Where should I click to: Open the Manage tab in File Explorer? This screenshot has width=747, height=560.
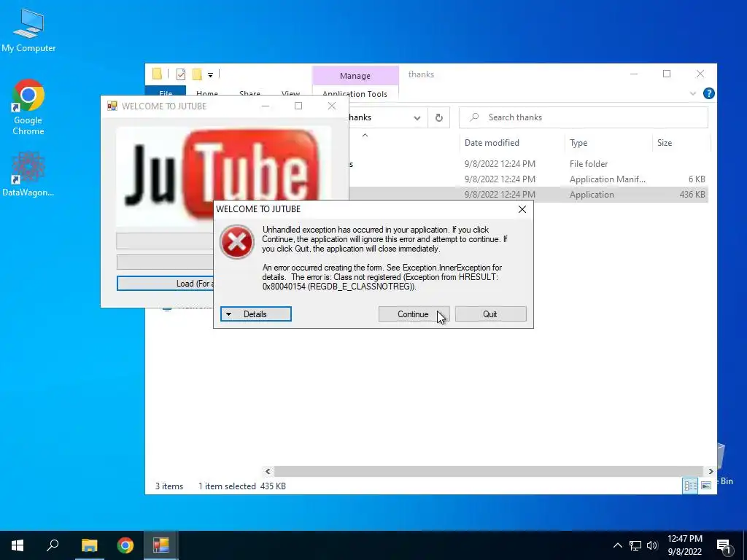coord(355,76)
